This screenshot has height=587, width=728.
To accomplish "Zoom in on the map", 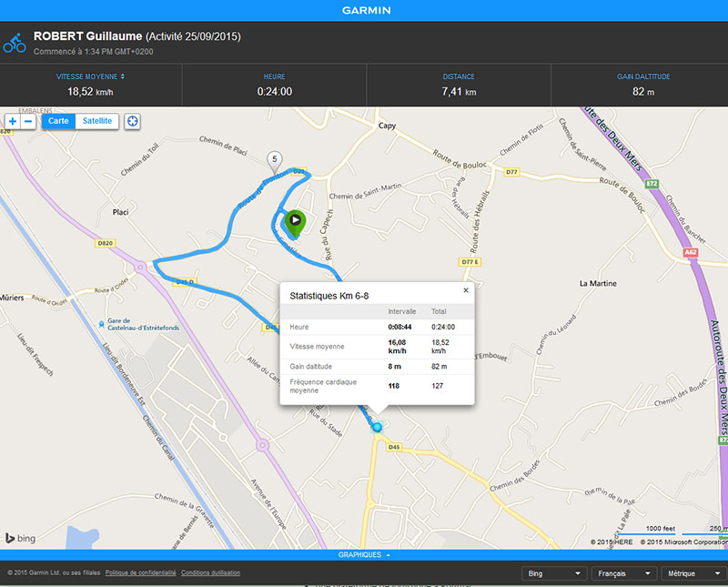I will (13, 122).
